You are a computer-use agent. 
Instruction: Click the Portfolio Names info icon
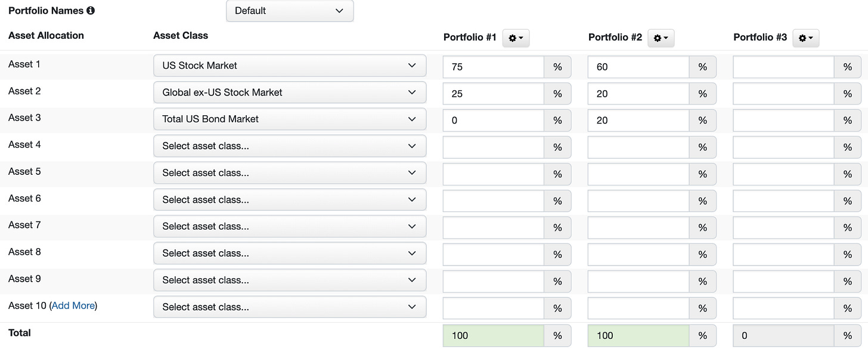point(91,11)
